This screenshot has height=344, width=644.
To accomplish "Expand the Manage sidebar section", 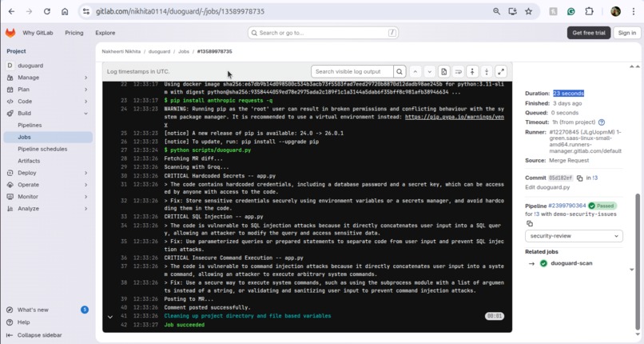I will tap(48, 78).
